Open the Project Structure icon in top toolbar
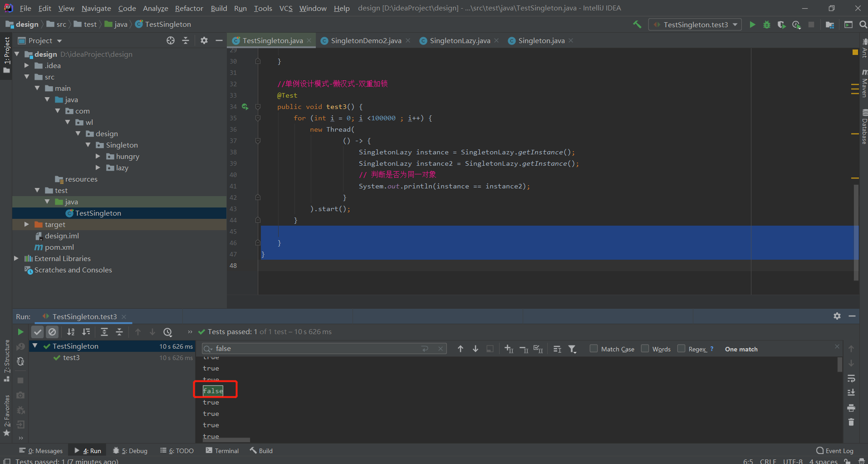This screenshot has height=464, width=868. click(x=830, y=25)
